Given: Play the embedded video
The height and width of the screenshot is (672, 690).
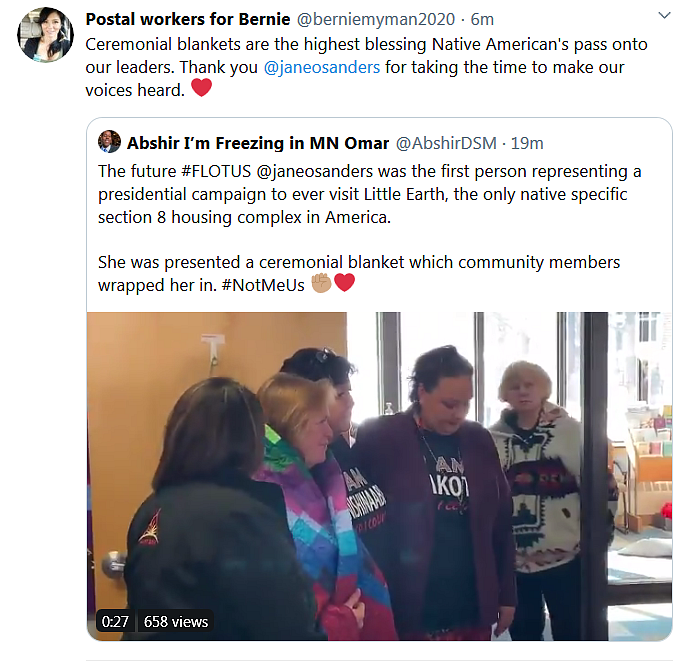Looking at the screenshot, I should click(x=379, y=476).
